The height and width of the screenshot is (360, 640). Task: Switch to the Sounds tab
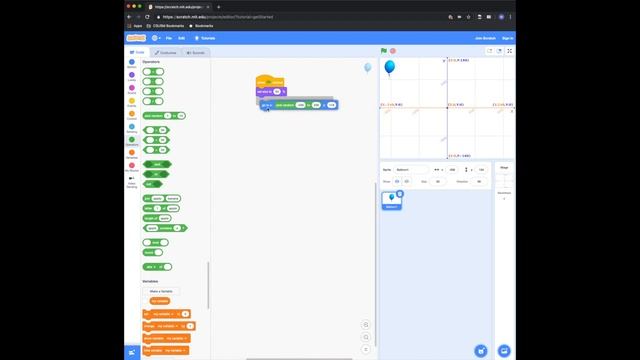(x=196, y=53)
